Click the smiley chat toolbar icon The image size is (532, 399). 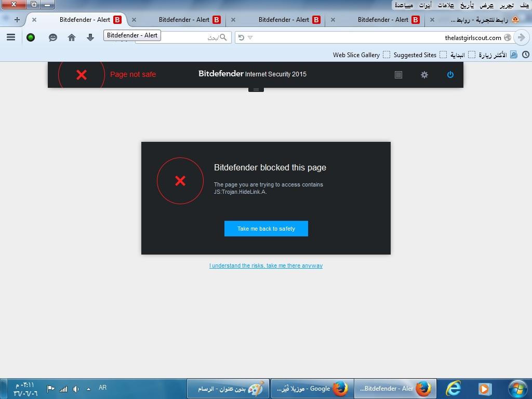[52, 37]
